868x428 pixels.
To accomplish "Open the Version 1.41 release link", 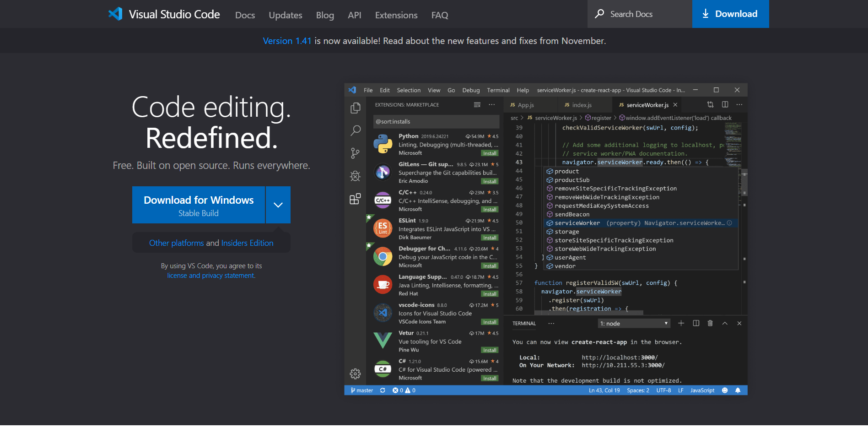I will 287,41.
